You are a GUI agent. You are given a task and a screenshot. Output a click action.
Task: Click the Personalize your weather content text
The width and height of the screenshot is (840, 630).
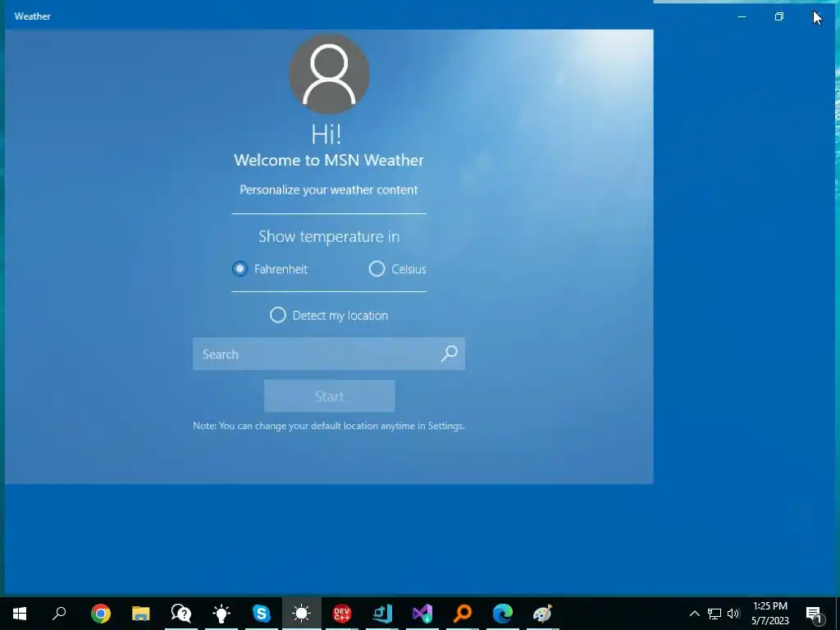pos(328,189)
